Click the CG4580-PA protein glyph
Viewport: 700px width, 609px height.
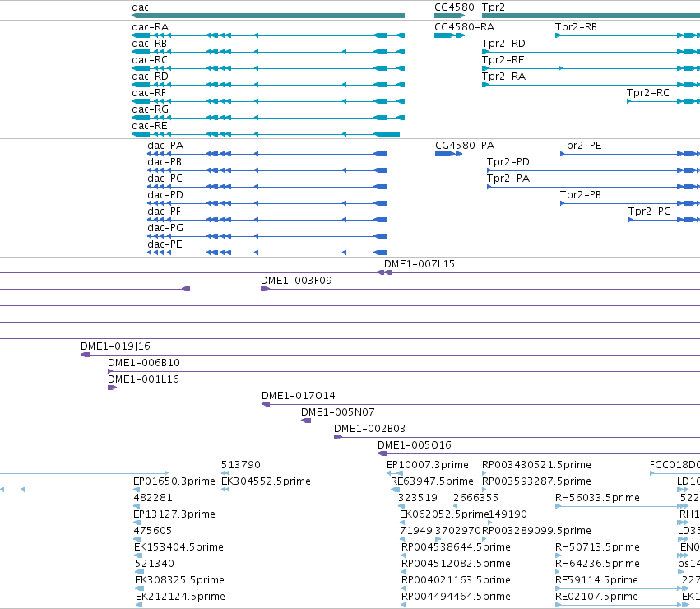(448, 154)
